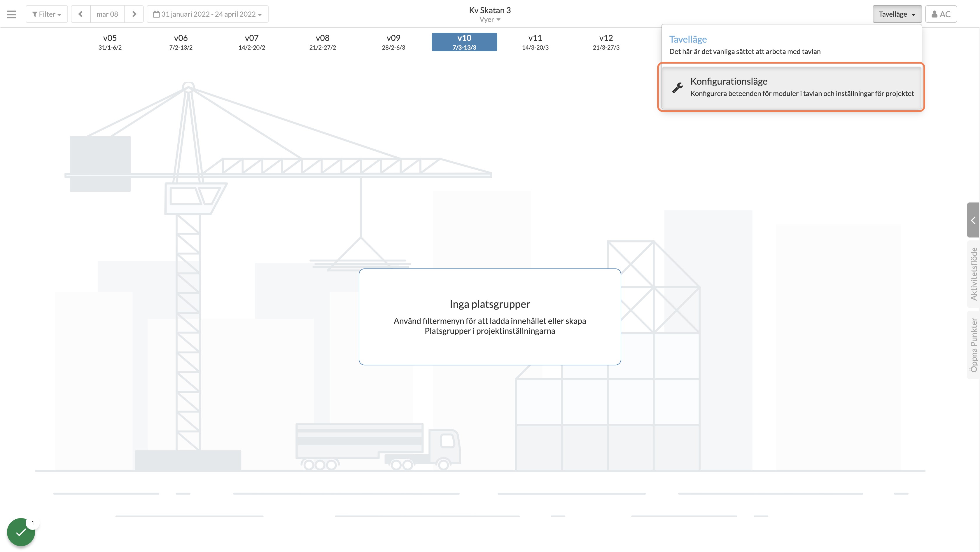This screenshot has width=980, height=552.
Task: Click the Kv Skatan 3 project title
Action: [x=490, y=10]
